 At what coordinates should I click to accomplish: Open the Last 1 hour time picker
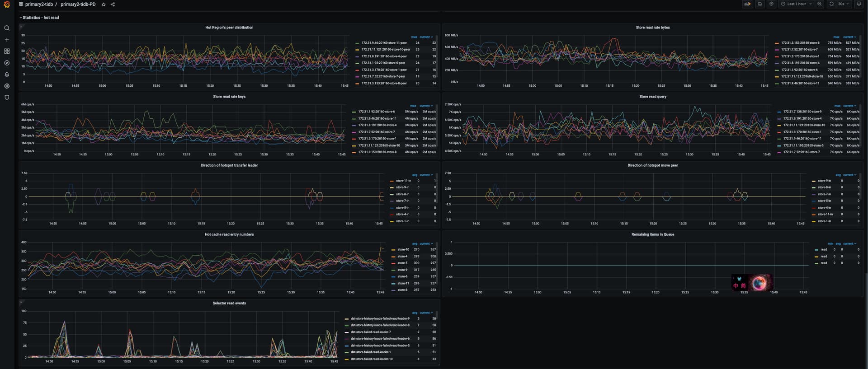pyautogui.click(x=797, y=4)
